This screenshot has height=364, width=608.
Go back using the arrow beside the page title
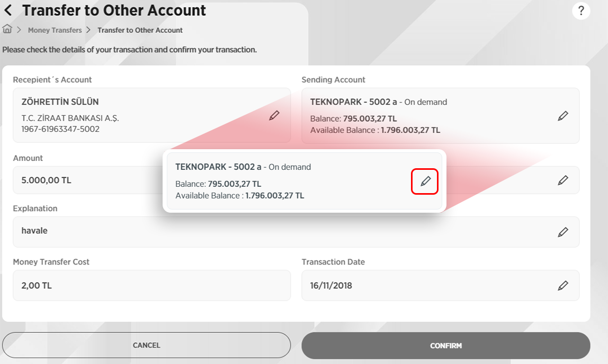[x=8, y=10]
